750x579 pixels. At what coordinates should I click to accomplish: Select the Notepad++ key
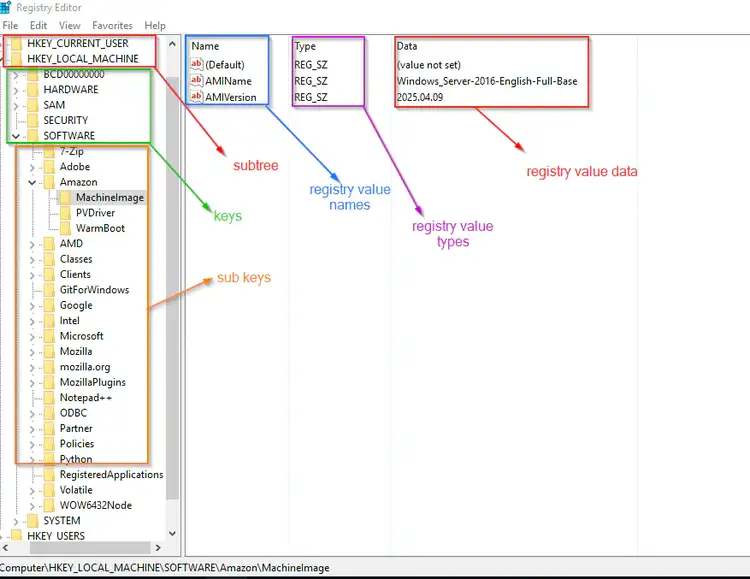(x=85, y=398)
